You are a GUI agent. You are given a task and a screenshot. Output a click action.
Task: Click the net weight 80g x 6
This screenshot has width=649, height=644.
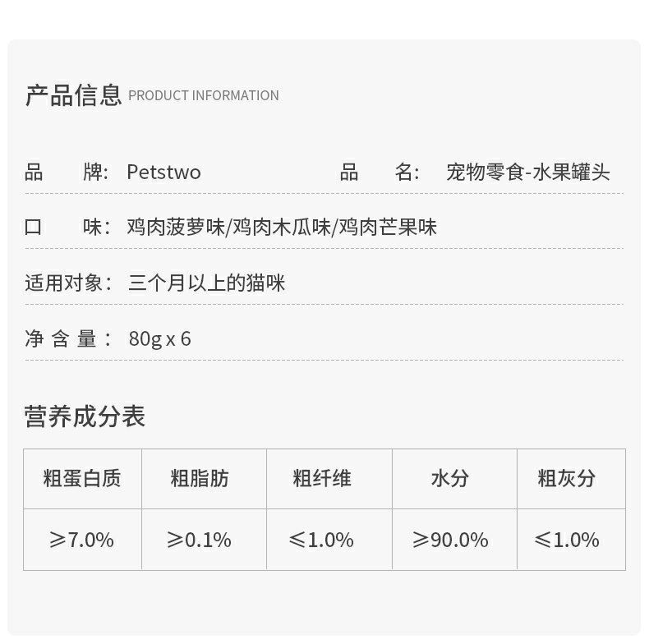[159, 339]
